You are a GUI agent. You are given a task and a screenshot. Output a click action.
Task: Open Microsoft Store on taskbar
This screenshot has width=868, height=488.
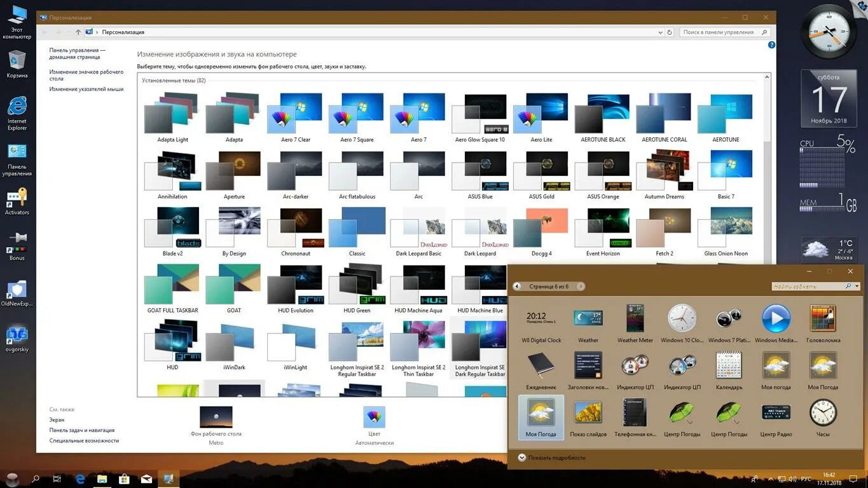pyautogui.click(x=124, y=478)
